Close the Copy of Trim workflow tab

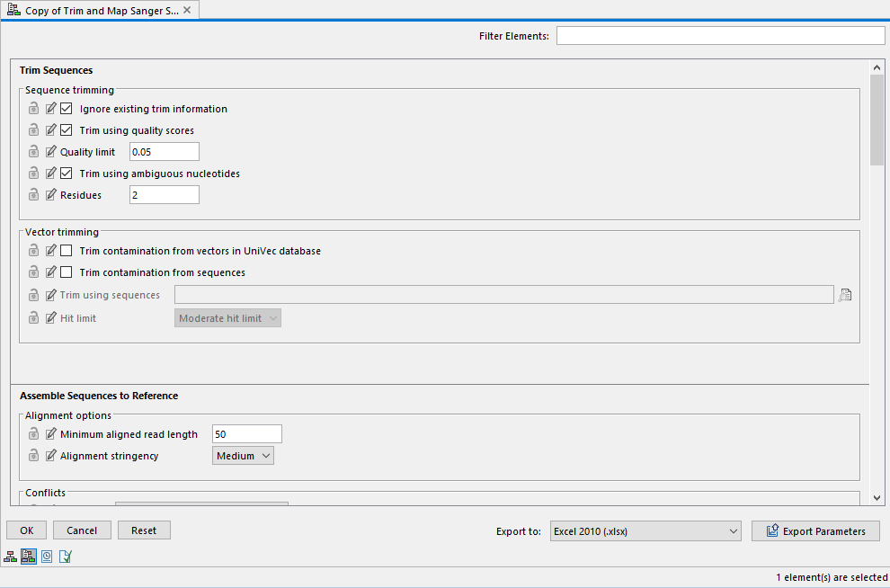(x=187, y=10)
